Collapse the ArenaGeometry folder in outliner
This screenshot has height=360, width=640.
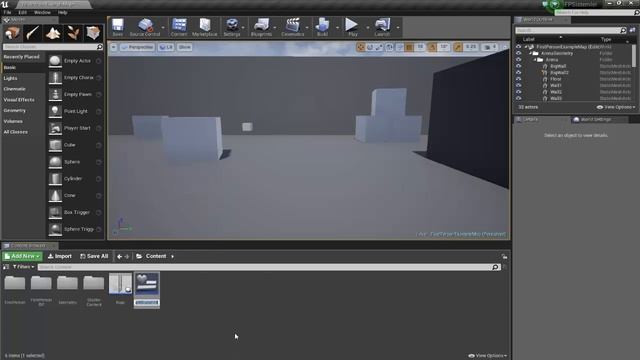click(x=530, y=53)
